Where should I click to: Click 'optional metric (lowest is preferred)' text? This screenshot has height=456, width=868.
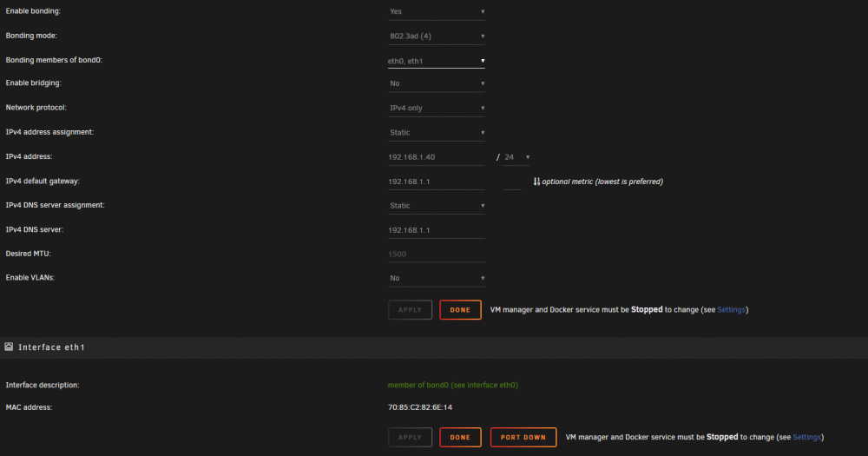pos(602,182)
